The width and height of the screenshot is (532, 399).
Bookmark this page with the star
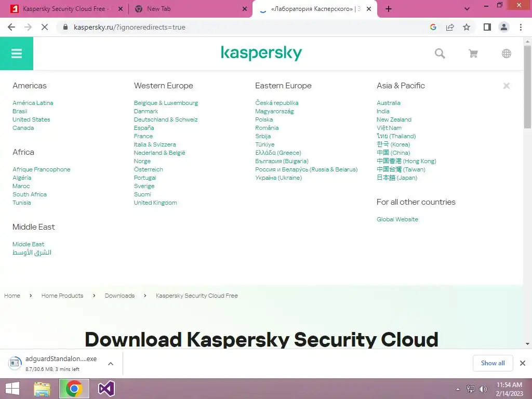(467, 27)
